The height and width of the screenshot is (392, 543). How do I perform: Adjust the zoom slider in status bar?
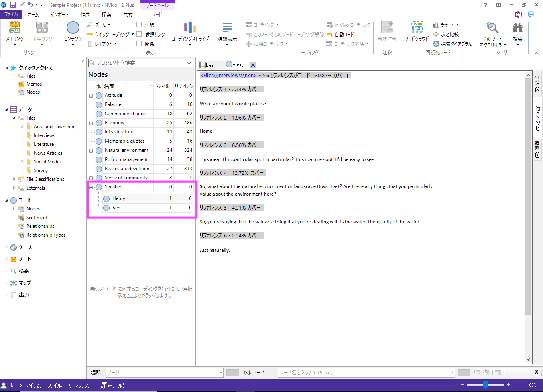tap(485, 385)
